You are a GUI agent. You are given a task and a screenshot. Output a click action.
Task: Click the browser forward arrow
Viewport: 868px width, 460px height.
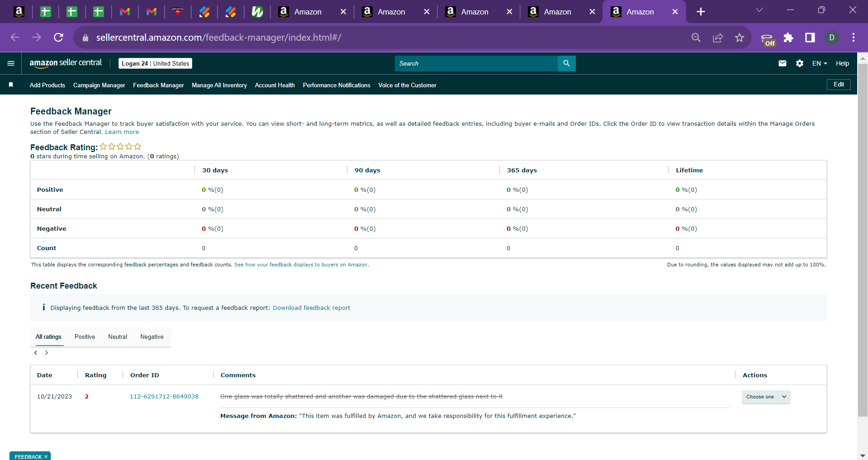[37, 38]
